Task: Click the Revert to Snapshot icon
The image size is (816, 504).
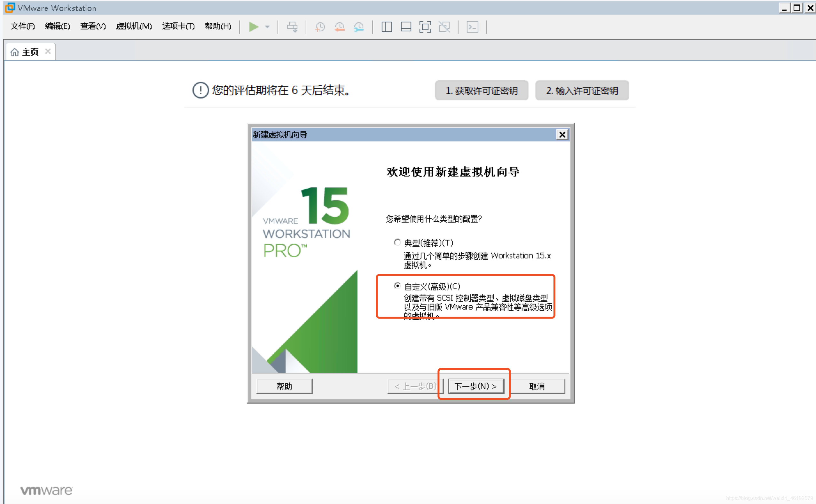Action: (x=340, y=27)
